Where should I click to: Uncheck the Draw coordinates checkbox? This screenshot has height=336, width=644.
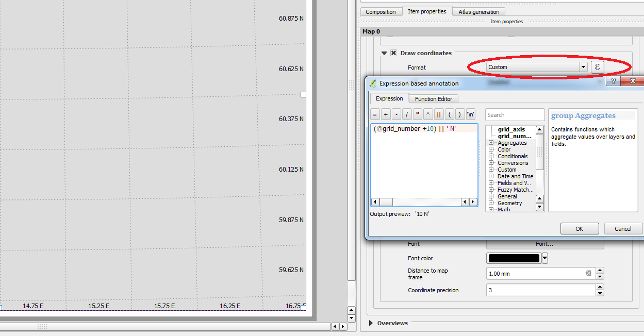point(393,53)
